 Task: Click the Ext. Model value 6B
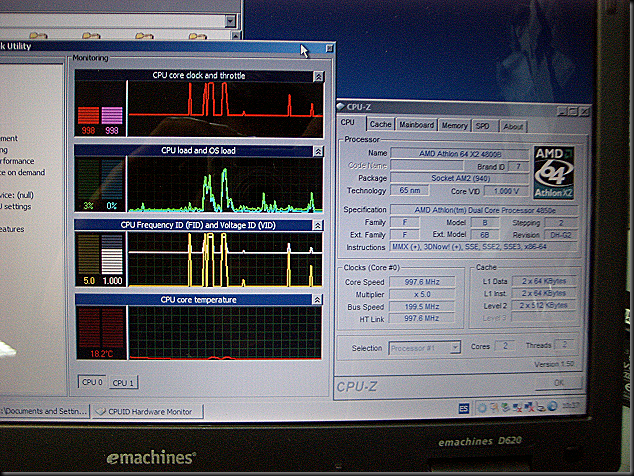click(484, 235)
